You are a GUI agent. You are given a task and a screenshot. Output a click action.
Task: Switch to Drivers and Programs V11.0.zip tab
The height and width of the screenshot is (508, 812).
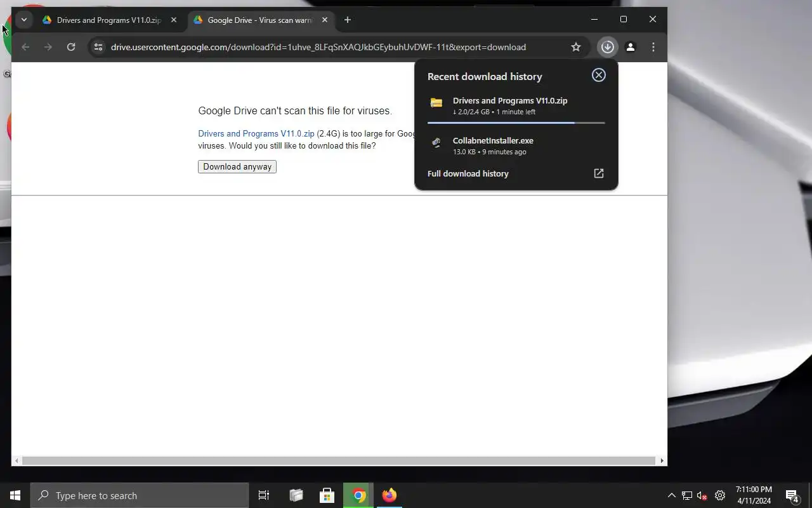click(110, 20)
